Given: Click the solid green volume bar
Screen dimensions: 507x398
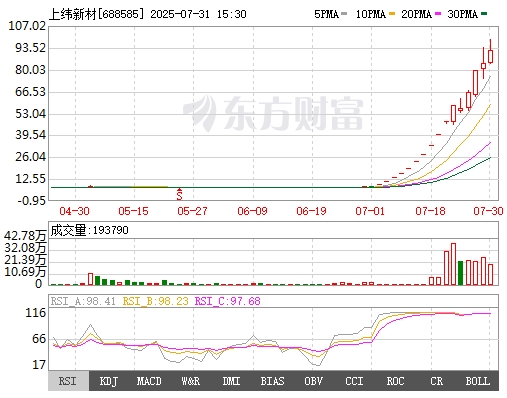Looking at the screenshot, I should click(x=461, y=273).
